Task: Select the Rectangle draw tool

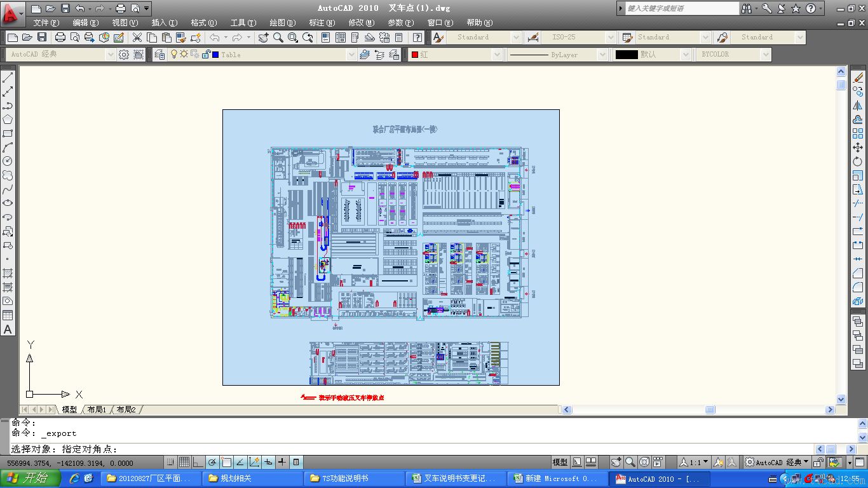Action: (x=8, y=133)
